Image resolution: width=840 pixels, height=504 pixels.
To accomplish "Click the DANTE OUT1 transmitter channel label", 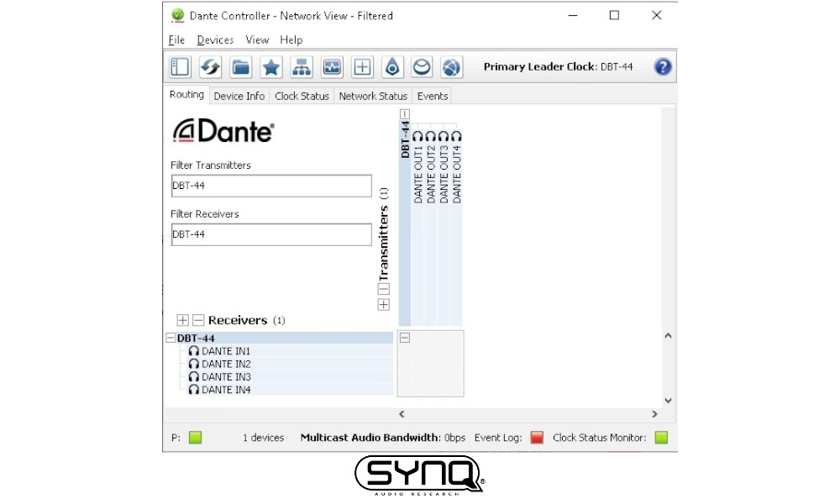I will coord(417,174).
